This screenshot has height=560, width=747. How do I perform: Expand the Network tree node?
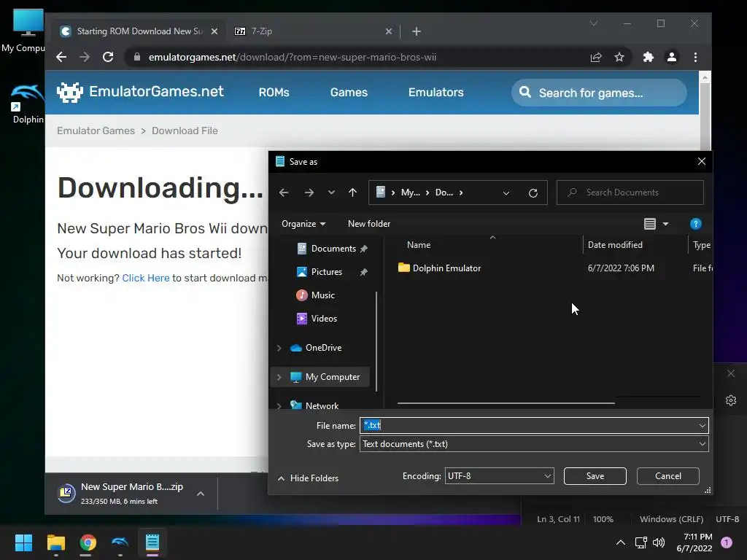(279, 405)
